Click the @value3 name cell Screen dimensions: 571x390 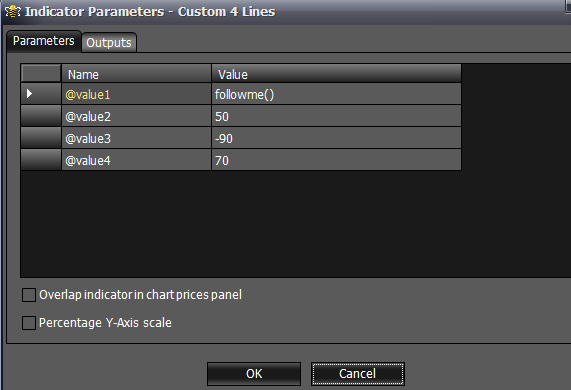pos(136,138)
